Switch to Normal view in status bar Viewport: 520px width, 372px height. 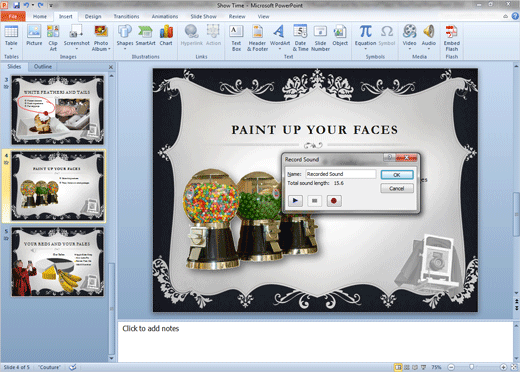coord(398,367)
